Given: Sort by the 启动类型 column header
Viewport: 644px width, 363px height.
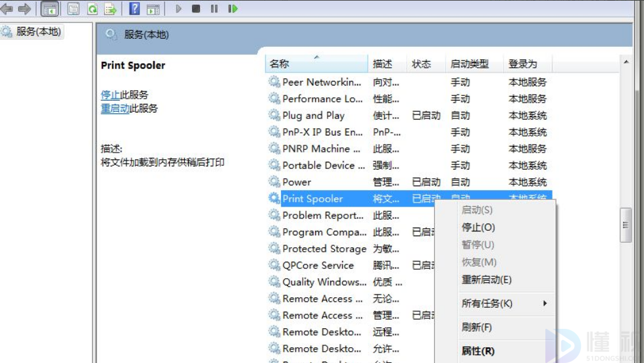Looking at the screenshot, I should pos(475,64).
